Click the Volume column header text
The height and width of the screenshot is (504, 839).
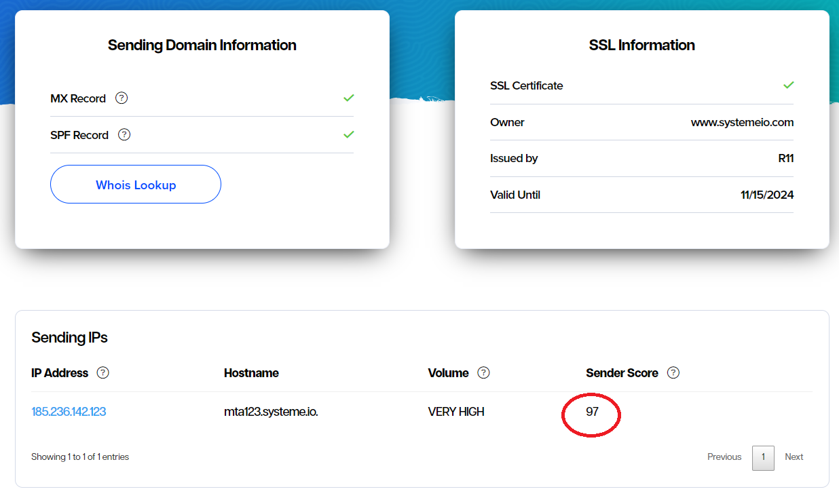click(x=448, y=373)
